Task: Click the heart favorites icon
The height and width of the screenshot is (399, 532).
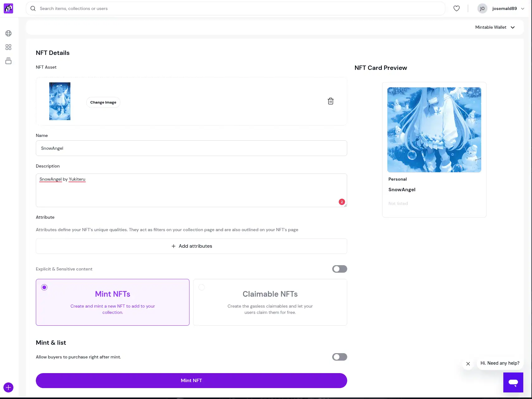Action: click(x=456, y=8)
